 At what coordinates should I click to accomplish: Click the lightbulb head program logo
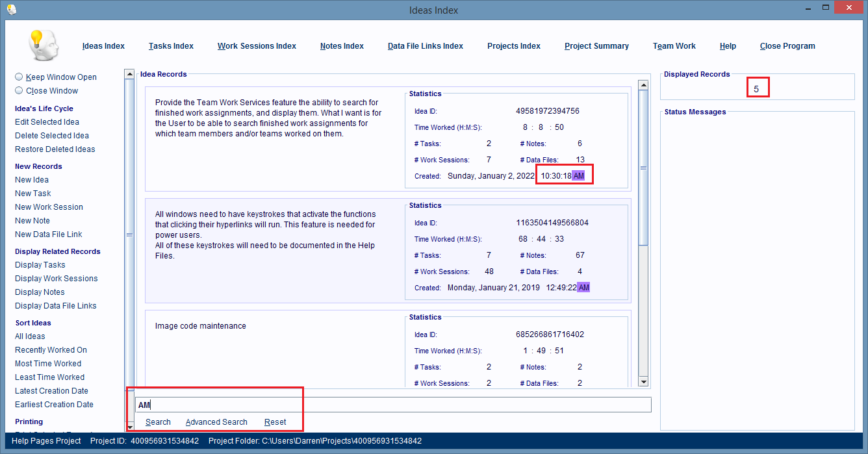tap(43, 45)
